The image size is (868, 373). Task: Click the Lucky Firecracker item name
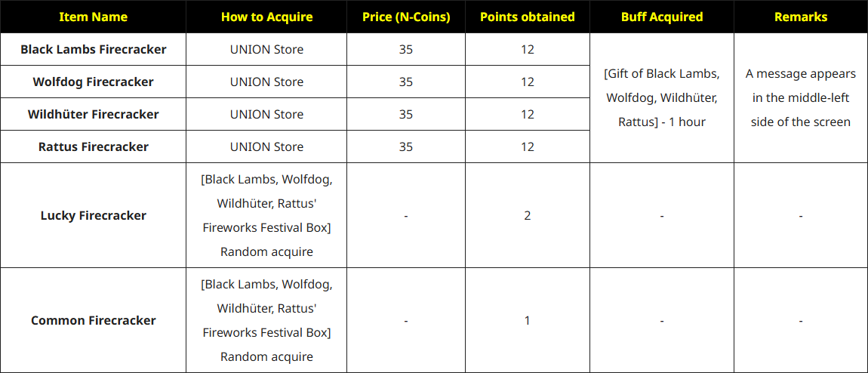(94, 216)
